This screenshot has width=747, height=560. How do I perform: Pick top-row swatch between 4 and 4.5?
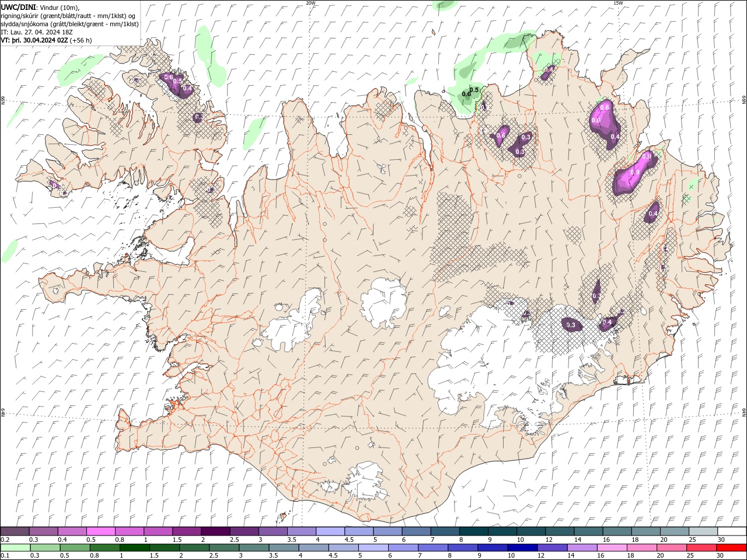(x=330, y=531)
